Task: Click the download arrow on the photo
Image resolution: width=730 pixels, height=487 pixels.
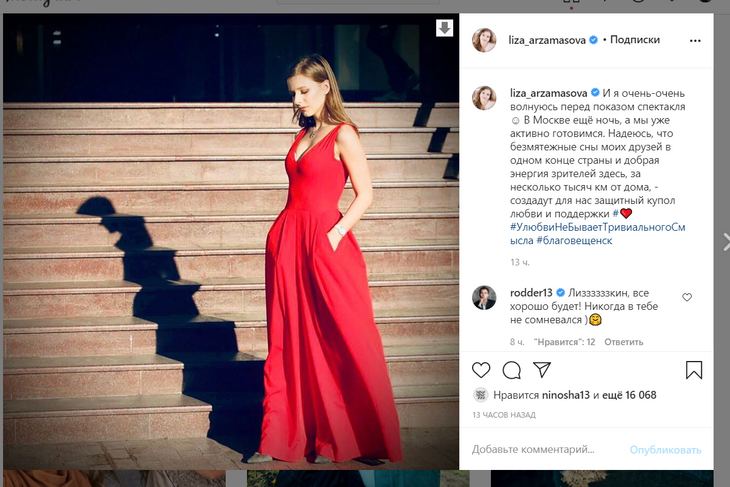Action: 444,28
